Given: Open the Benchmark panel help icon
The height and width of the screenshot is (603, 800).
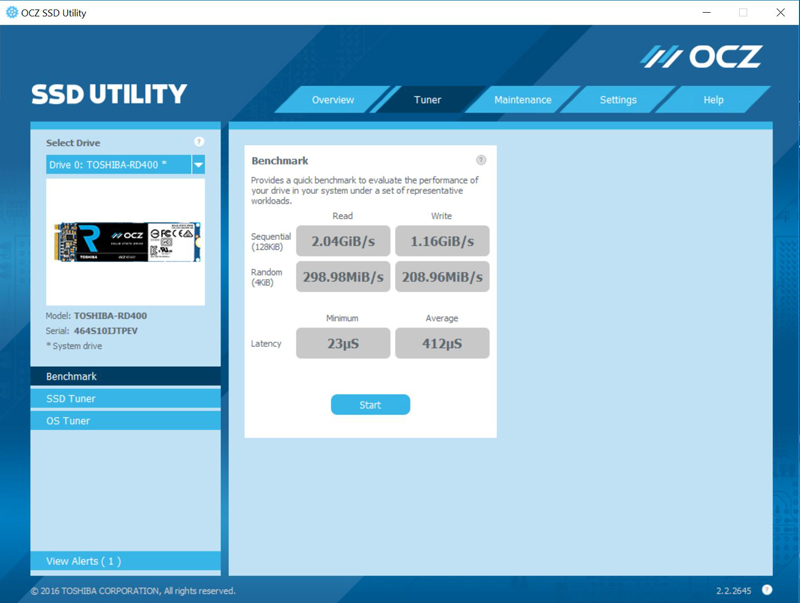Looking at the screenshot, I should tap(481, 160).
